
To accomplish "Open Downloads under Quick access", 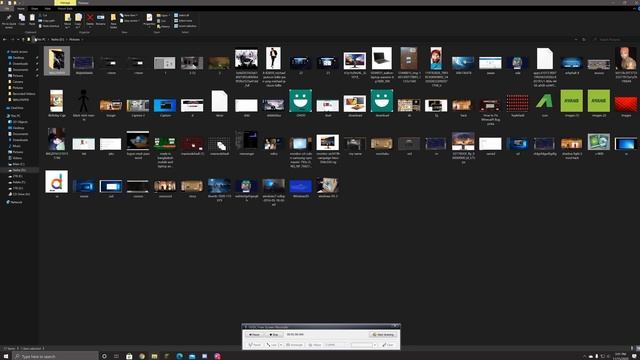I will pyautogui.click(x=20, y=64).
